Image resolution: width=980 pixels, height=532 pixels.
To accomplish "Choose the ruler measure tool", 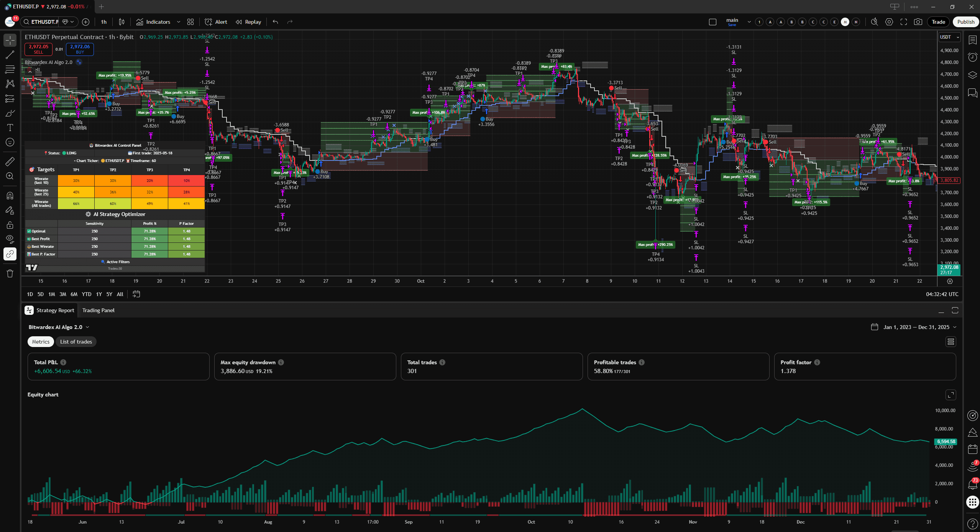I will coord(10,161).
